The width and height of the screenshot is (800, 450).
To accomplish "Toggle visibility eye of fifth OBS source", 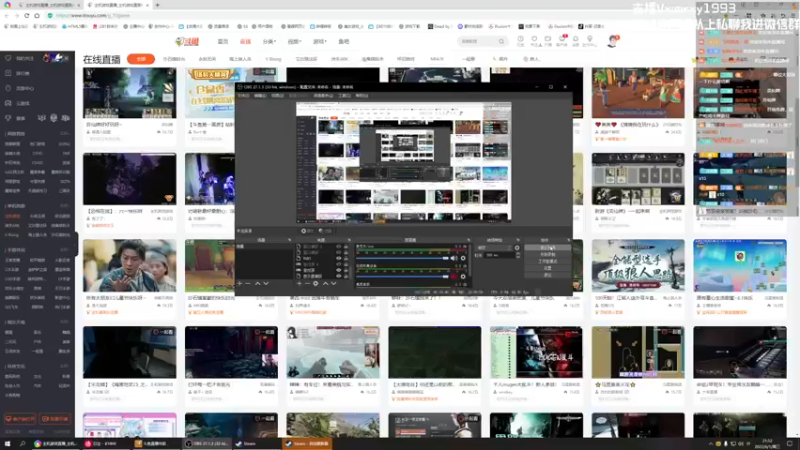I will pyautogui.click(x=338, y=270).
